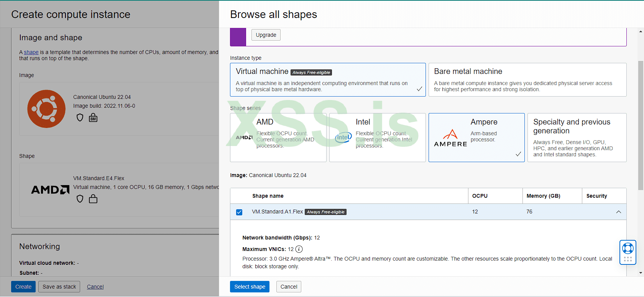The width and height of the screenshot is (644, 297).
Task: Click VM.Standard.A1.Flex shape name text
Action: [x=278, y=212]
